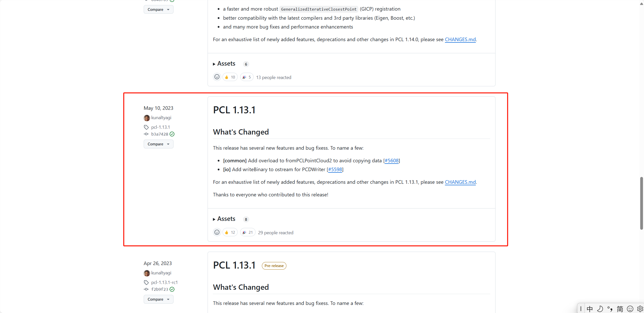Select the Pre-release label on PCL 1.13.1
Screen dimensions: 644x313
coord(274,266)
